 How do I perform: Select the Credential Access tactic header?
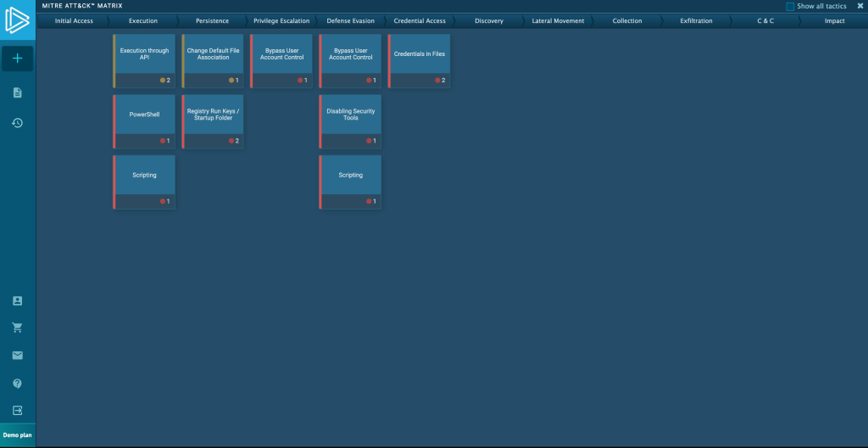(420, 21)
